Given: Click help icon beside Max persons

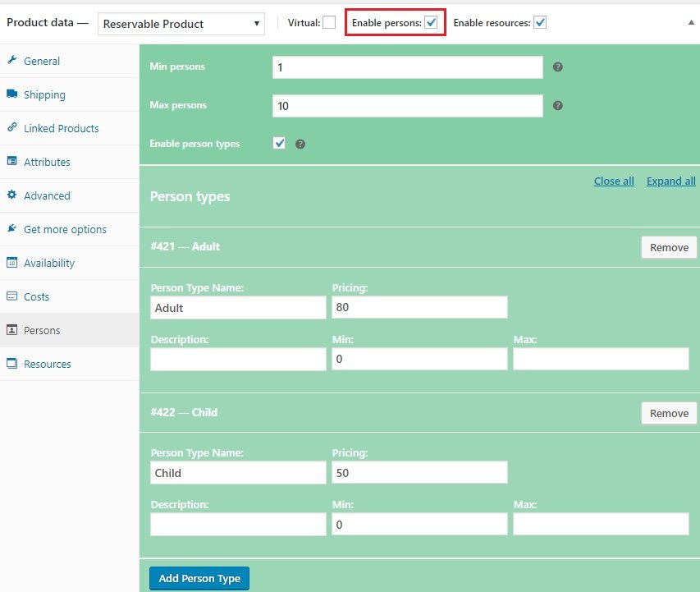Looking at the screenshot, I should click(x=558, y=106).
